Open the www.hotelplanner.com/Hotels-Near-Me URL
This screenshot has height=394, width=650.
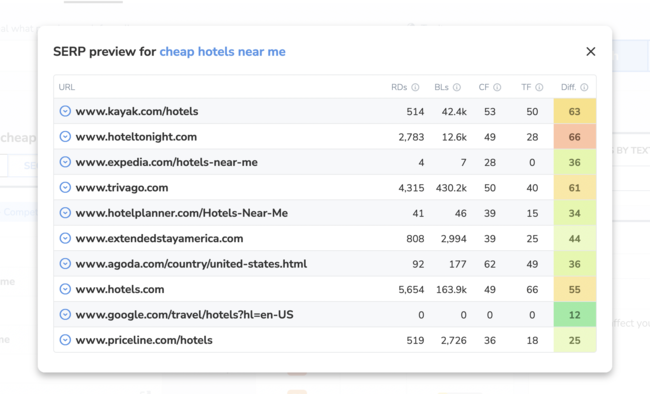tap(182, 213)
